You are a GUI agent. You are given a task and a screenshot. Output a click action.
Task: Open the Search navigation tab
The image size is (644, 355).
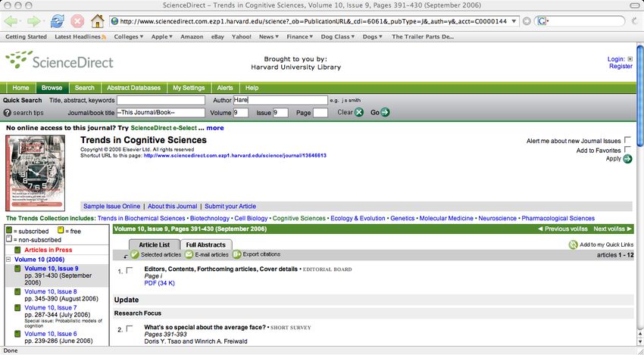(85, 88)
